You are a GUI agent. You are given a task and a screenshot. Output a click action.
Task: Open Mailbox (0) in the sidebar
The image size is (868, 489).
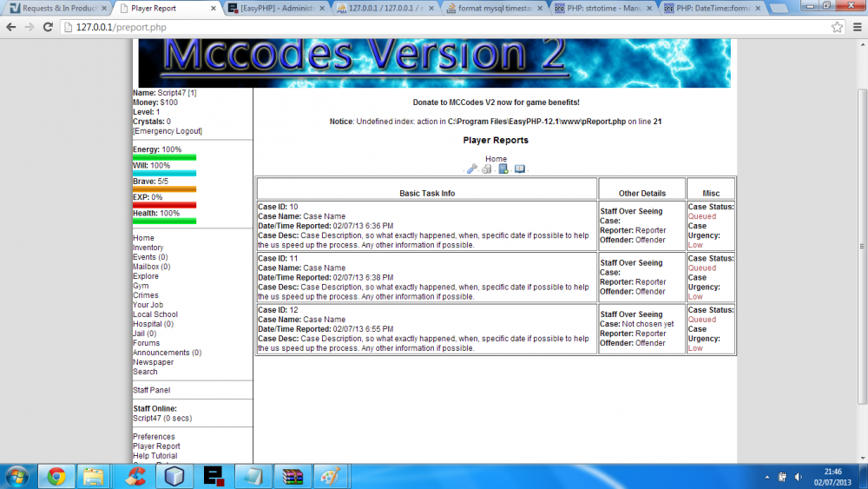click(x=151, y=267)
